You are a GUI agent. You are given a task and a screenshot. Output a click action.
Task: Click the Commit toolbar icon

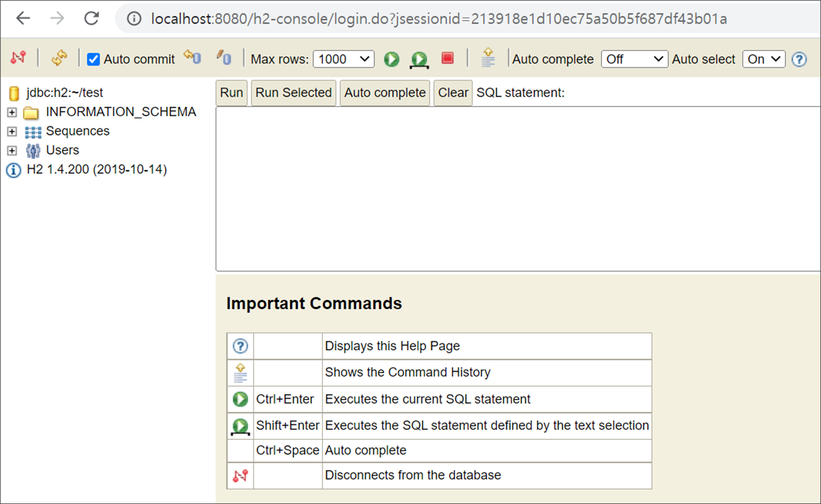pos(224,58)
